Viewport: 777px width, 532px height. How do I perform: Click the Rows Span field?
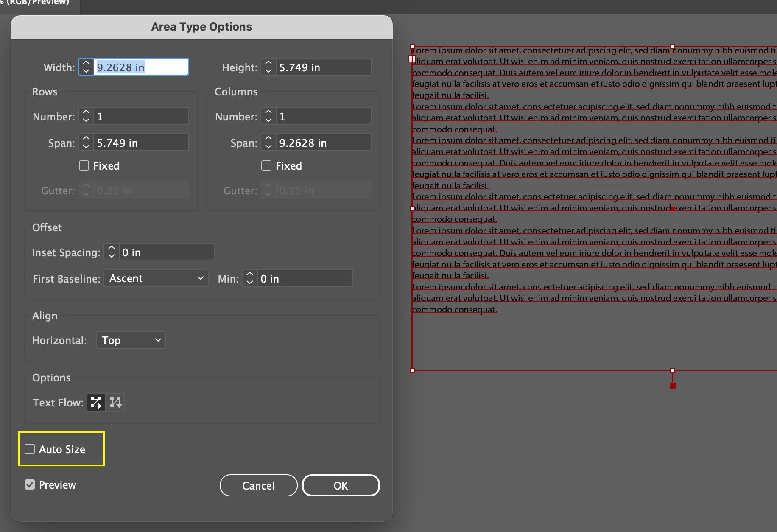141,143
